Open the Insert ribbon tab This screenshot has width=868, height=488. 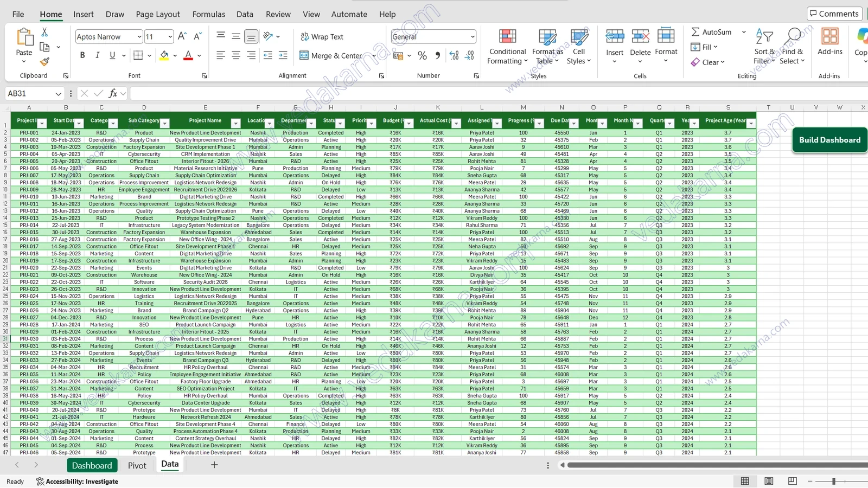84,14
